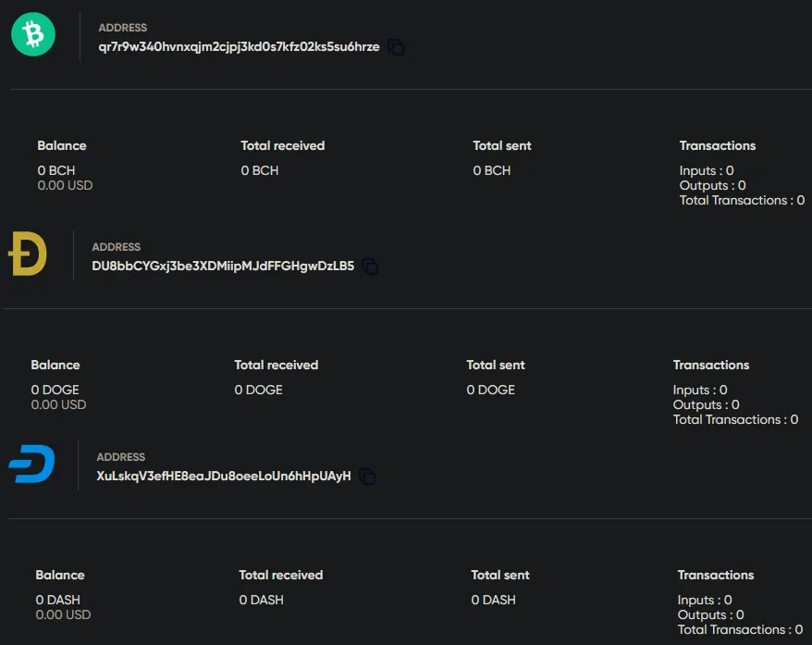The image size is (812, 645).
Task: Select the DOGE address starting DU8bbCY
Action: tap(223, 266)
